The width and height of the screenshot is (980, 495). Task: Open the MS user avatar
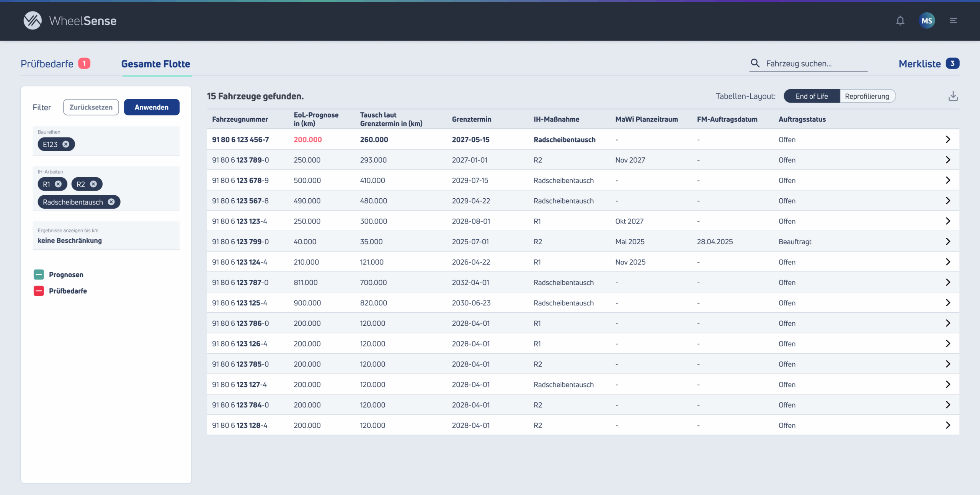pos(927,21)
